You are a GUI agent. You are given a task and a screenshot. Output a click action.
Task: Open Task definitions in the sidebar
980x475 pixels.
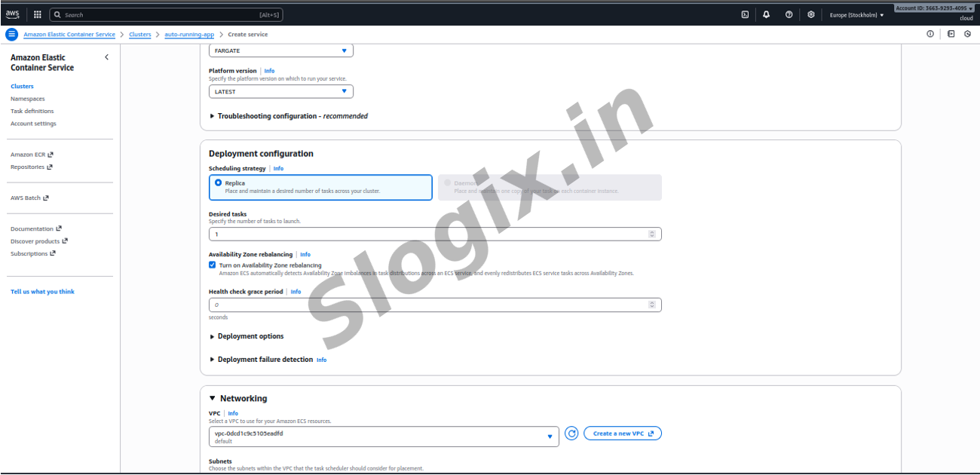coord(32,112)
